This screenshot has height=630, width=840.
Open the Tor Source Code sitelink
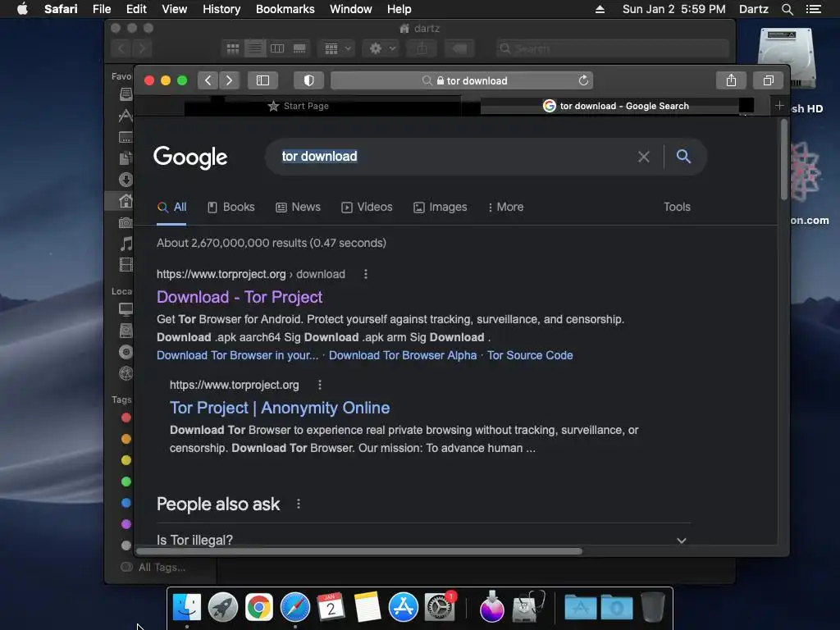point(530,356)
